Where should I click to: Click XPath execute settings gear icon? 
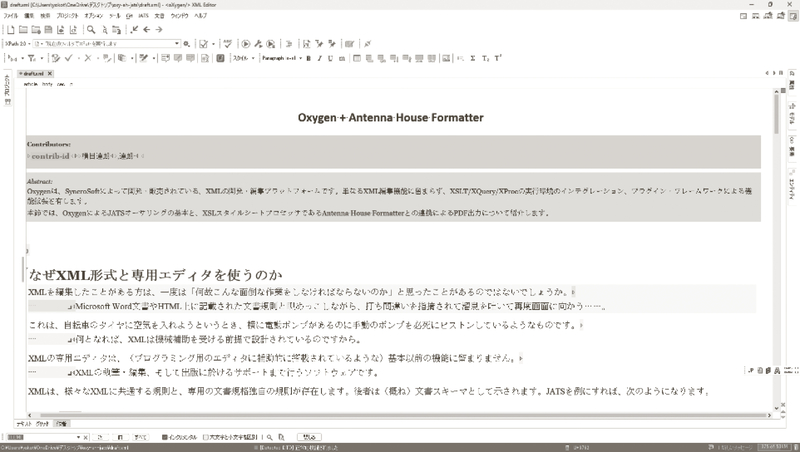click(187, 44)
